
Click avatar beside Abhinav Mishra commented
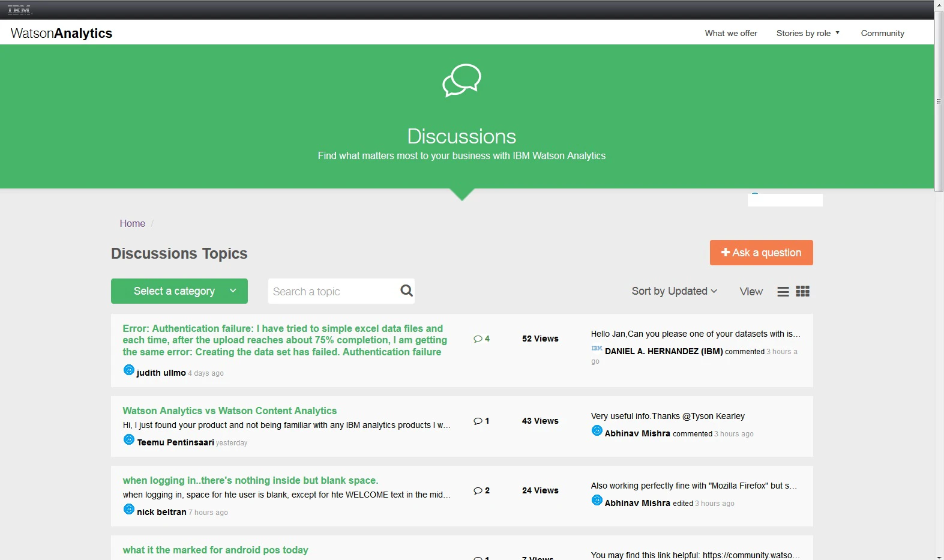pos(597,430)
